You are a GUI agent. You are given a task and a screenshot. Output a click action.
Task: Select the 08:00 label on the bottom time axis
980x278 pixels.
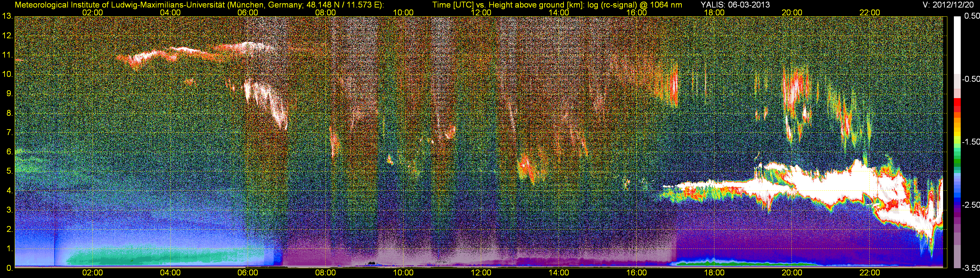(326, 273)
